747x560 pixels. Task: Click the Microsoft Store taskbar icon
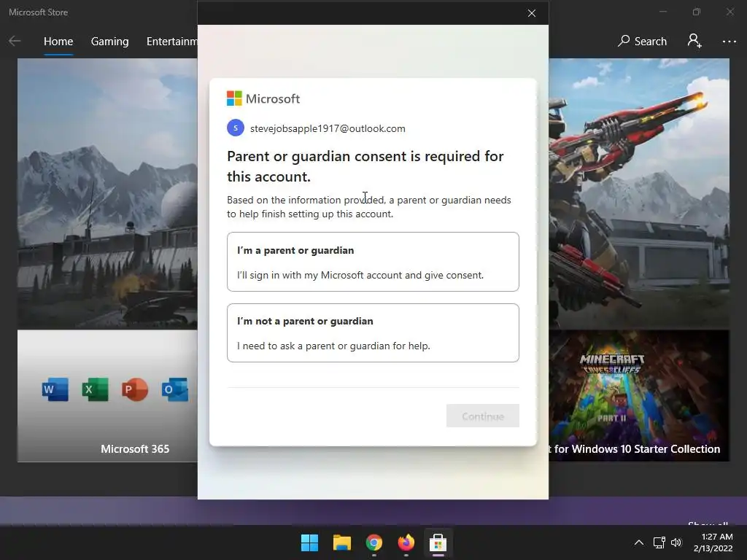point(438,542)
